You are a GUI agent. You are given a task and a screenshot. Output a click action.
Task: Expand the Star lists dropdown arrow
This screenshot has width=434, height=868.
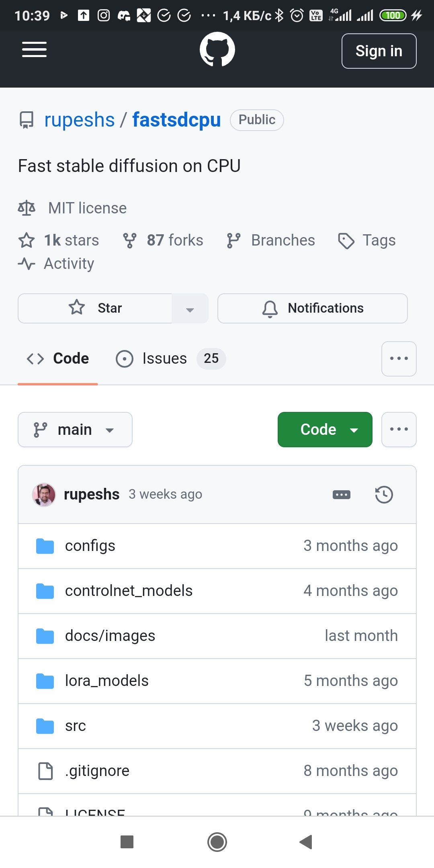point(190,308)
